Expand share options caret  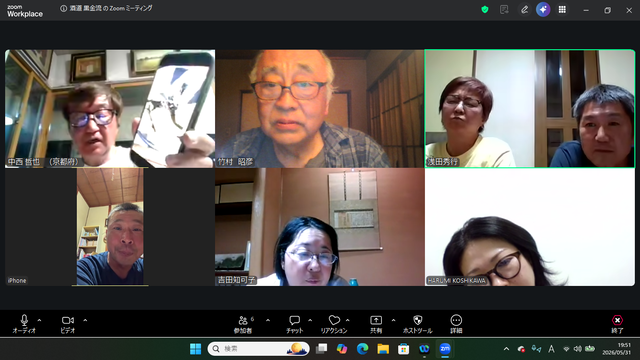pos(393,320)
